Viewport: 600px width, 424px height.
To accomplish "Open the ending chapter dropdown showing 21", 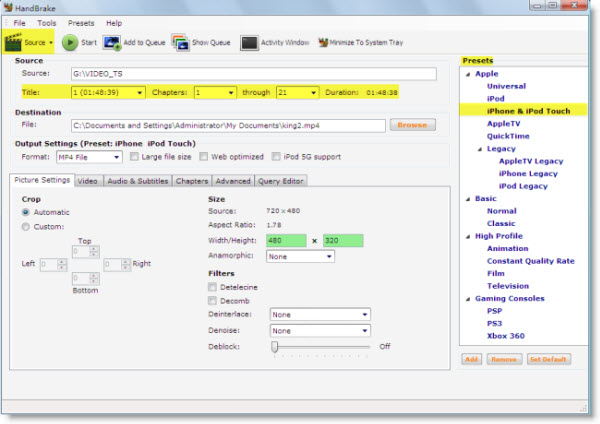I will [298, 93].
